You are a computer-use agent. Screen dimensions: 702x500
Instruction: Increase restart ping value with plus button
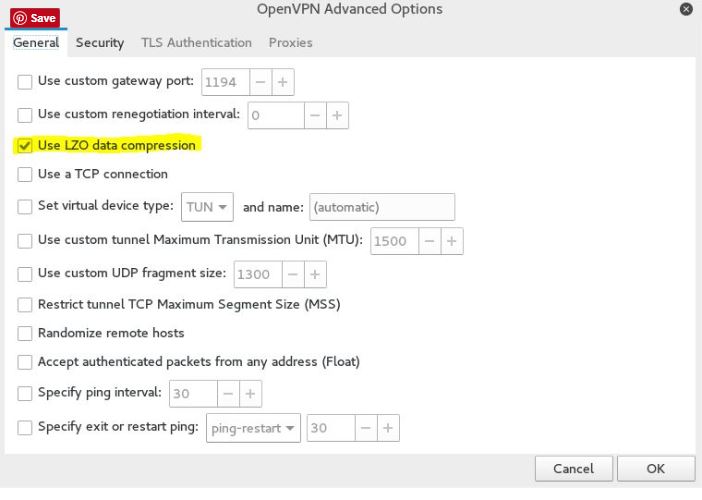click(x=388, y=428)
